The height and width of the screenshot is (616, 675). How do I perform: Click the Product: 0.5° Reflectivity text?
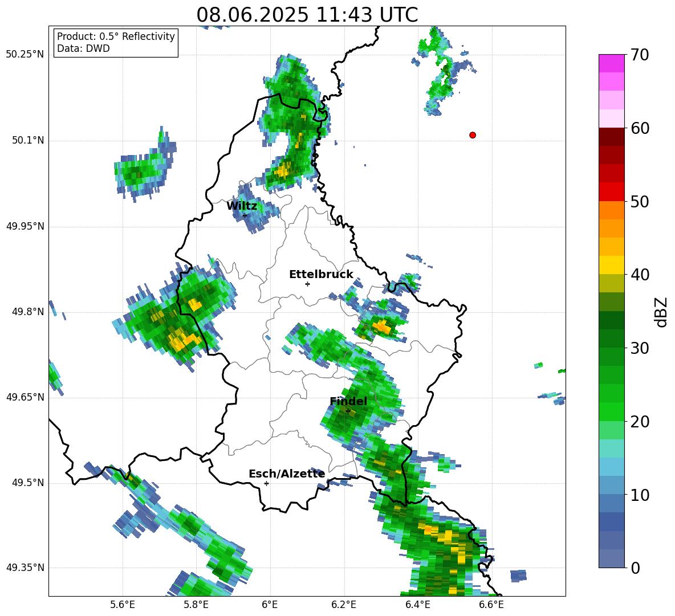pos(116,36)
